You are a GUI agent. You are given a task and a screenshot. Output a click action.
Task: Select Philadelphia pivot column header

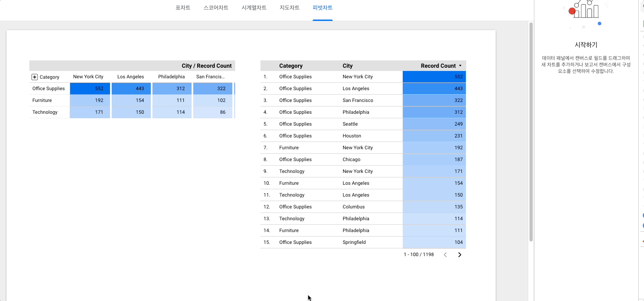tap(172, 77)
